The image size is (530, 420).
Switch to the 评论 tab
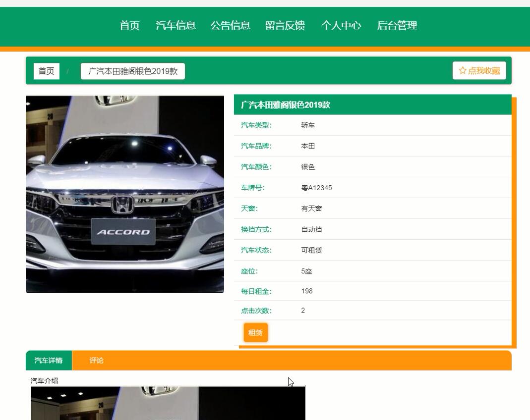point(96,361)
